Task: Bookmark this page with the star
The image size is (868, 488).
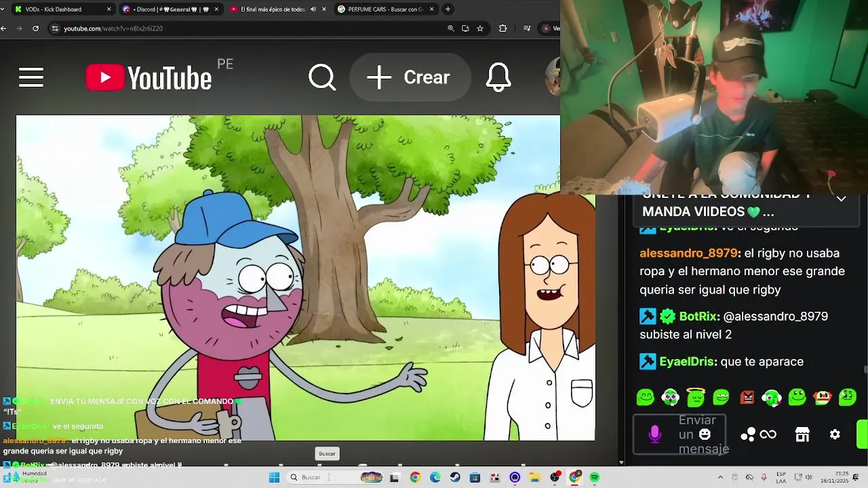Action: click(480, 28)
